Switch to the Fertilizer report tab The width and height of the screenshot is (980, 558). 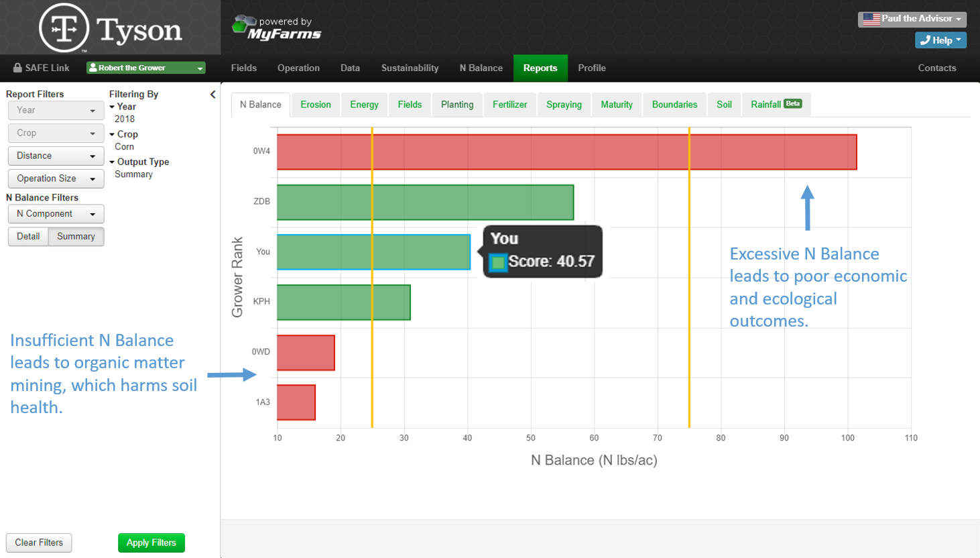coord(509,105)
